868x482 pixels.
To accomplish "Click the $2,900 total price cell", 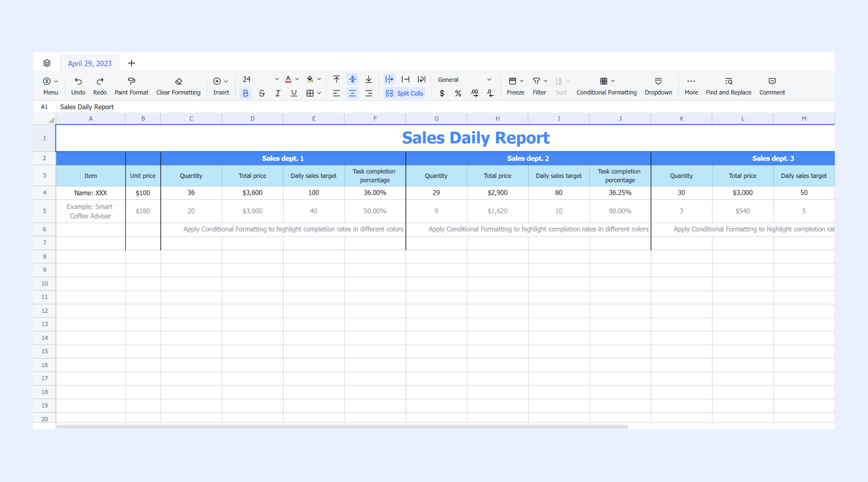I will [x=497, y=193].
